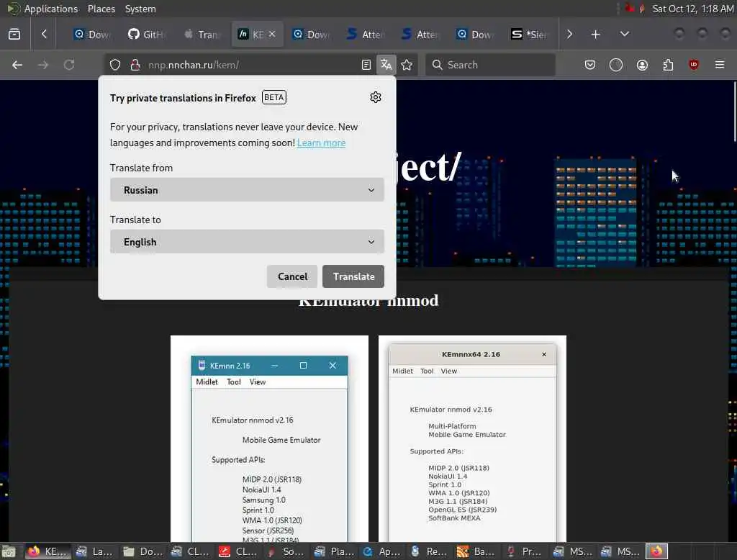Switch to 'Do...' folder taskbar window
The width and height of the screenshot is (737, 560).
click(143, 551)
